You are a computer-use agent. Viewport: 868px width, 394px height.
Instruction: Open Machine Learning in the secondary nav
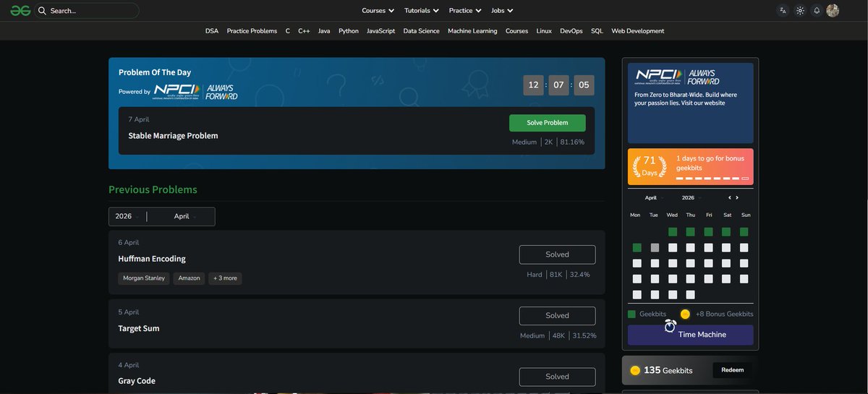point(472,31)
